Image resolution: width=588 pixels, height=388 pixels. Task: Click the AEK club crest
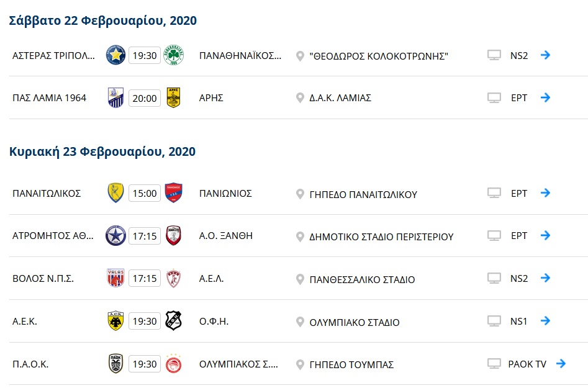point(115,321)
